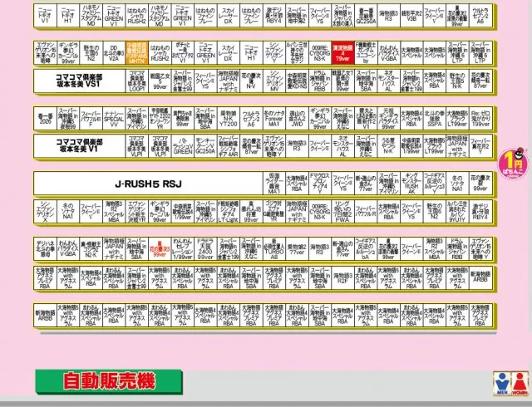Image resolution: width=532 pixels, height=407 pixels.
Task: Select the Fマクロスフロンティア4 Y cell
Action: 319,184
